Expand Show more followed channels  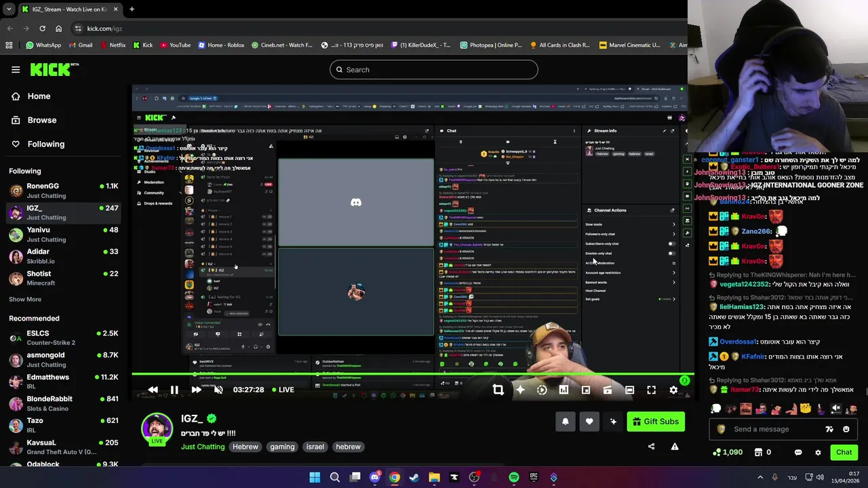coord(25,299)
